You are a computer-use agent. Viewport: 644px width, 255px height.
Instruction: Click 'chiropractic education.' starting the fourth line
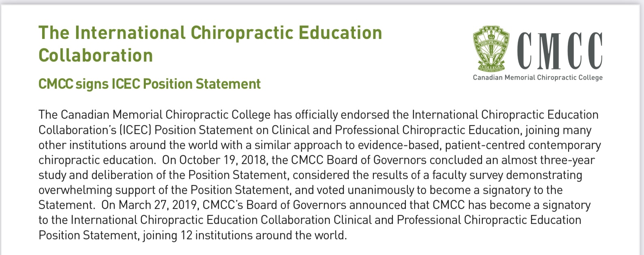(97, 160)
